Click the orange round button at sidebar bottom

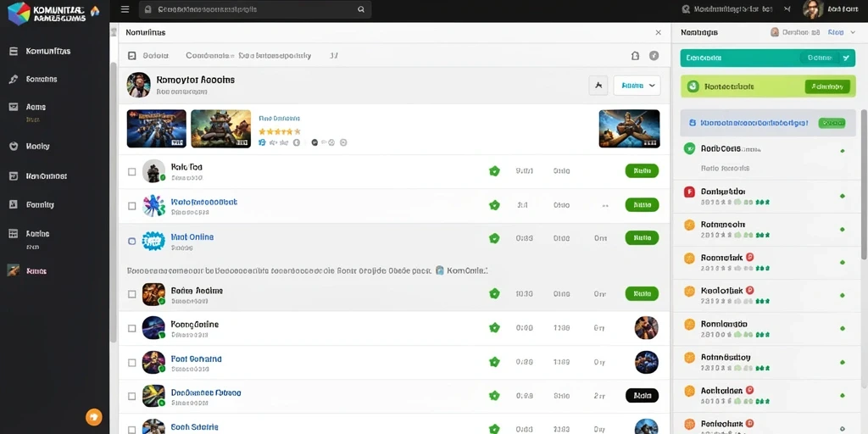pyautogui.click(x=93, y=417)
